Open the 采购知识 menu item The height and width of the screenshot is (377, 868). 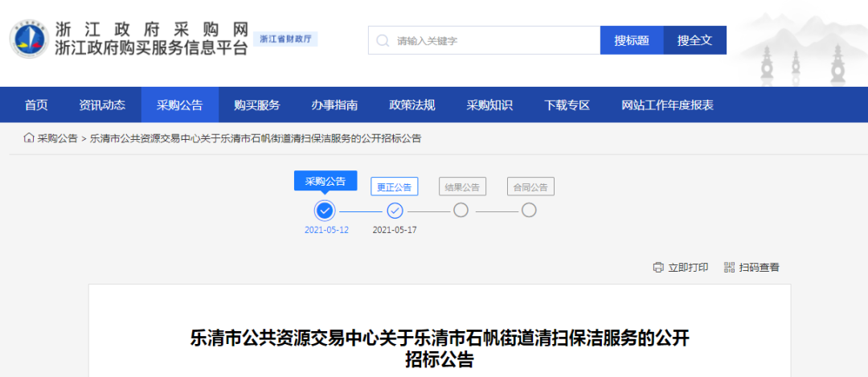coord(490,104)
